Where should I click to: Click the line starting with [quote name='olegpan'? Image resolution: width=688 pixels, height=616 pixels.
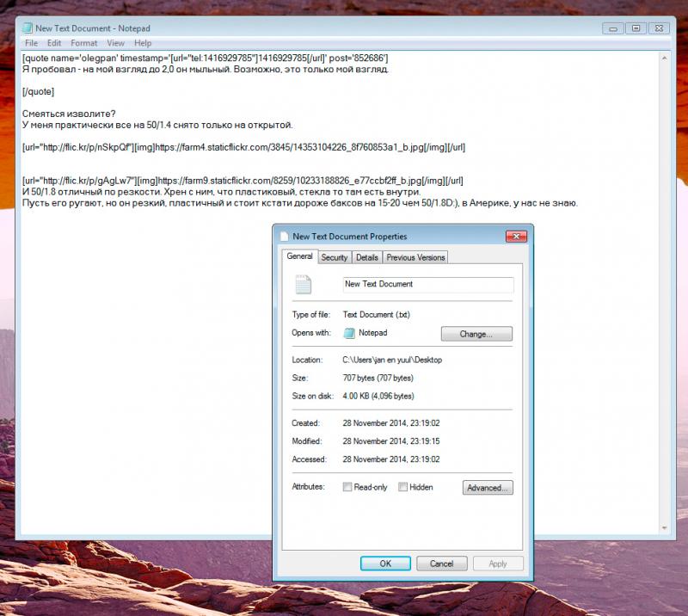[x=205, y=58]
